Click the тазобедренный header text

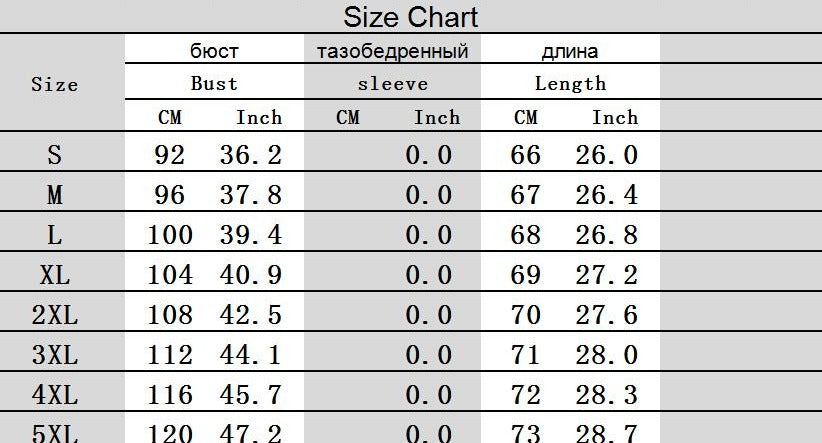pyautogui.click(x=392, y=51)
